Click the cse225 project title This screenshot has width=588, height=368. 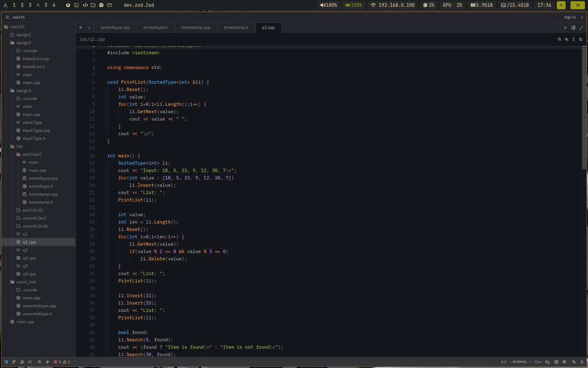click(x=18, y=17)
